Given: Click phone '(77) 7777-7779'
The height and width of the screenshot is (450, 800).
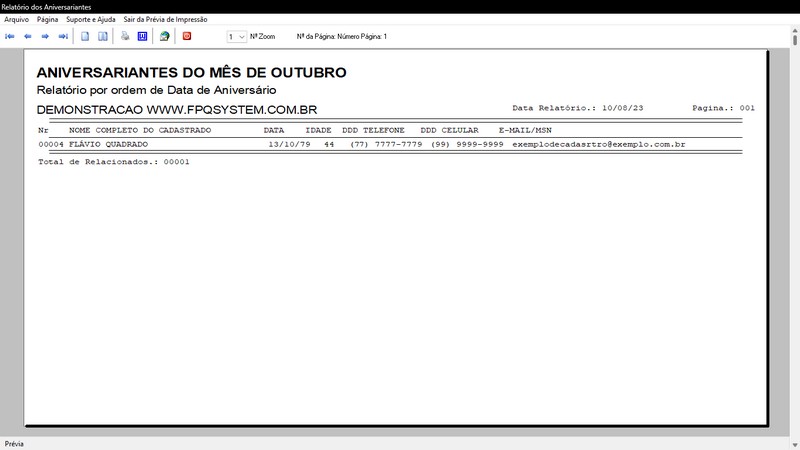Looking at the screenshot, I should [x=386, y=144].
